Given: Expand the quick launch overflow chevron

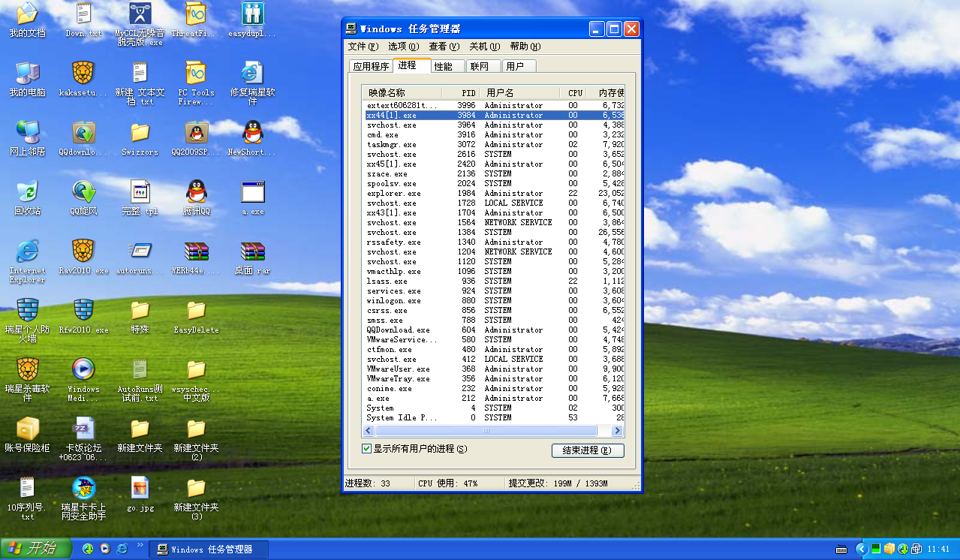Looking at the screenshot, I should 140,545.
